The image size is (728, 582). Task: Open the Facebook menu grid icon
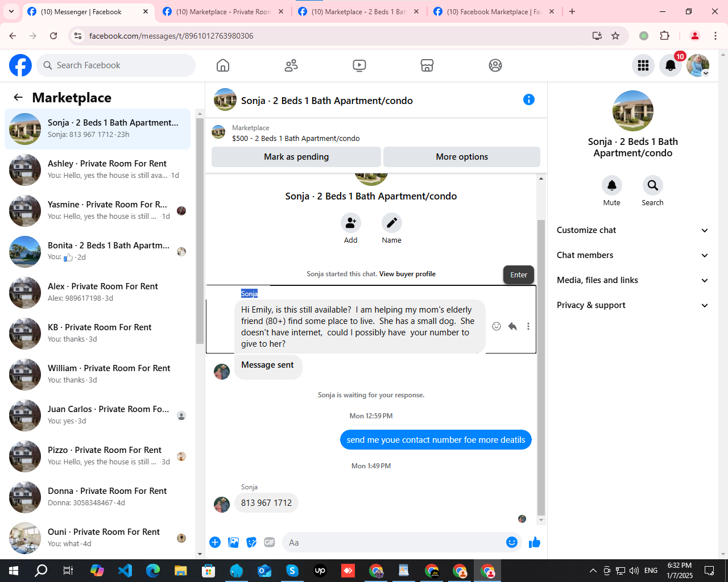tap(643, 65)
